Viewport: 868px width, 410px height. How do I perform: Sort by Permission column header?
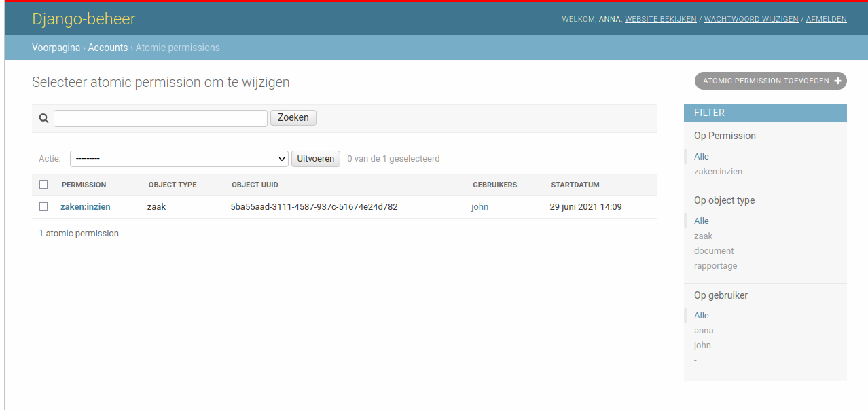pos(84,185)
